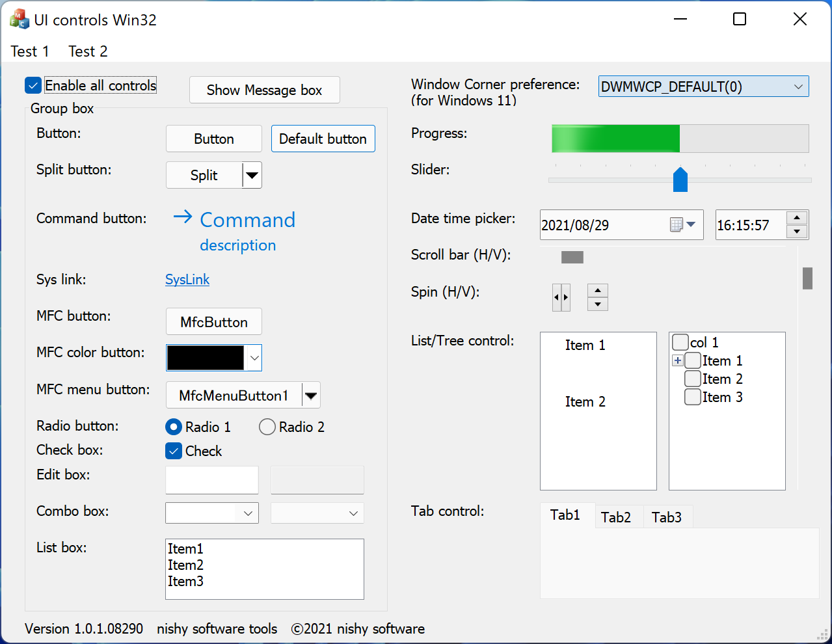Disable the "Enable all controls" checkbox

tap(33, 85)
